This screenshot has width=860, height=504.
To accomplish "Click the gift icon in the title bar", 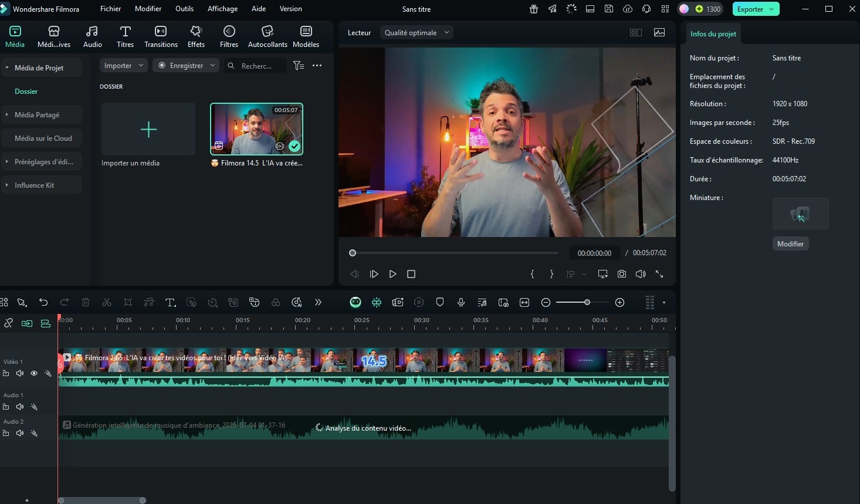I will (534, 9).
